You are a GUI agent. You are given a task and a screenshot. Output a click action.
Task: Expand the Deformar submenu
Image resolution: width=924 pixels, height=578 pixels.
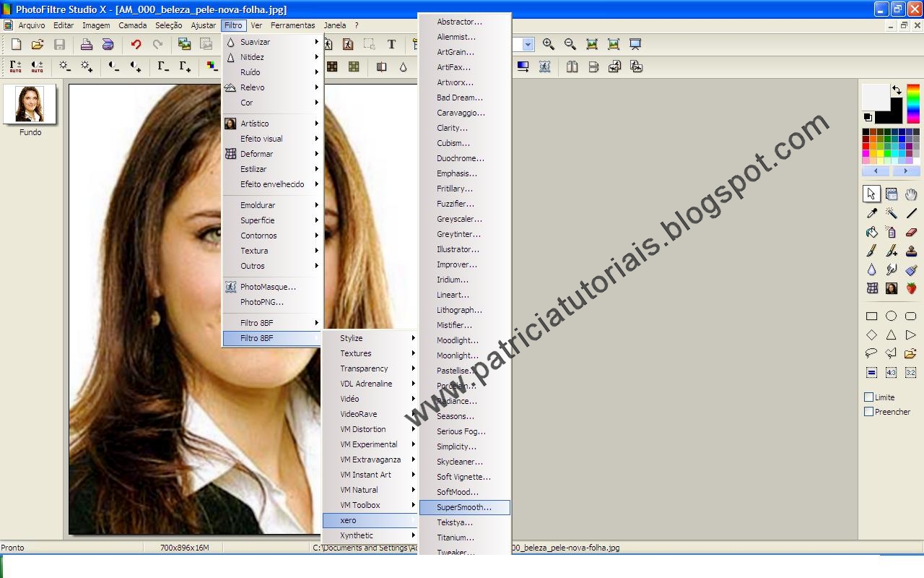pyautogui.click(x=273, y=154)
